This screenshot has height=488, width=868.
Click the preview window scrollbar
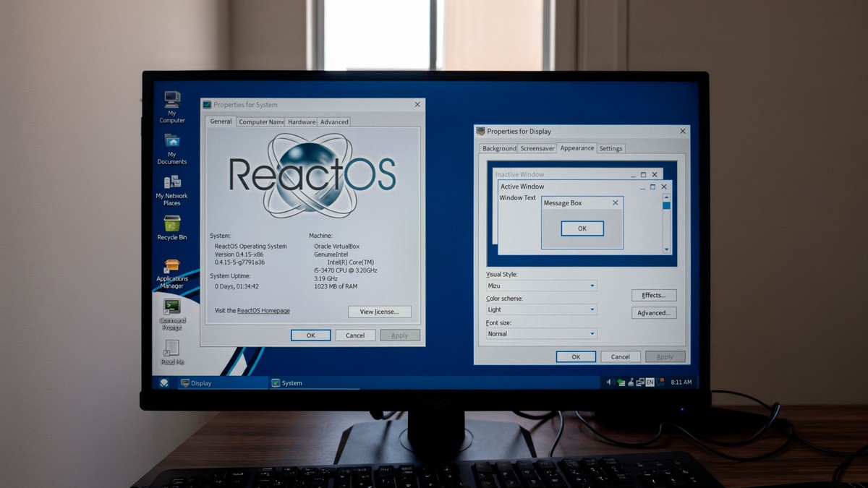pyautogui.click(x=666, y=223)
